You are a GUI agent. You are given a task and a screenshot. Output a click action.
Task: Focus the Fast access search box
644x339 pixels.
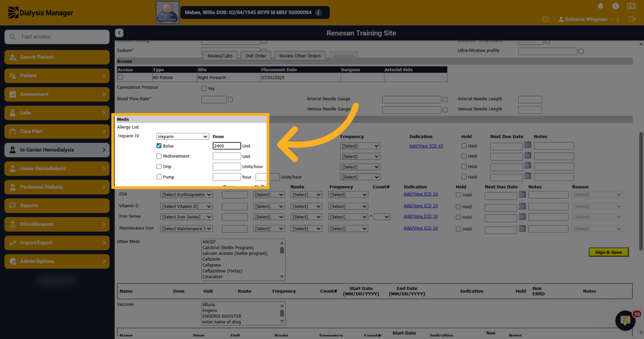click(57, 37)
